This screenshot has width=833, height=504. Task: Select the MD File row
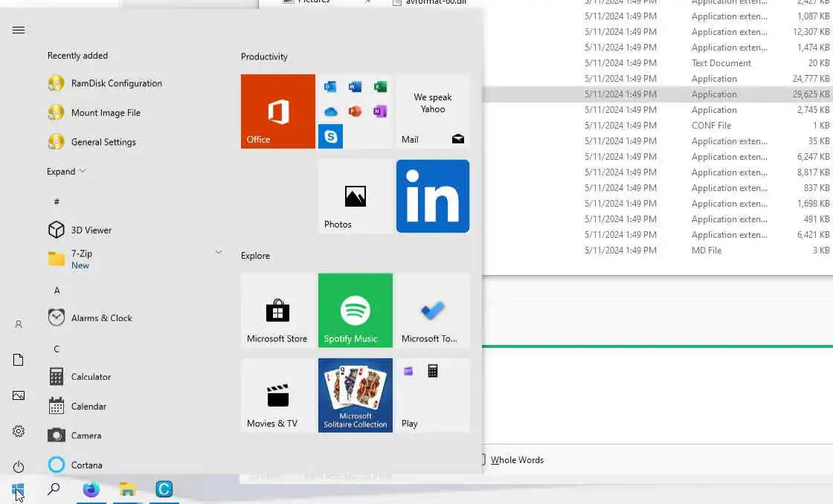point(657,250)
